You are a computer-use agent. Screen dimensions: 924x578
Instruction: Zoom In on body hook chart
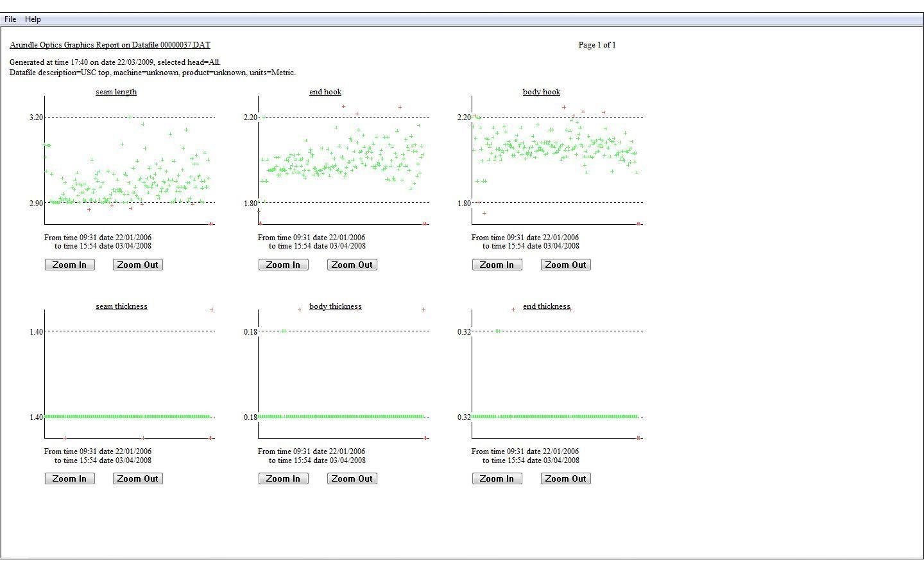tap(497, 265)
